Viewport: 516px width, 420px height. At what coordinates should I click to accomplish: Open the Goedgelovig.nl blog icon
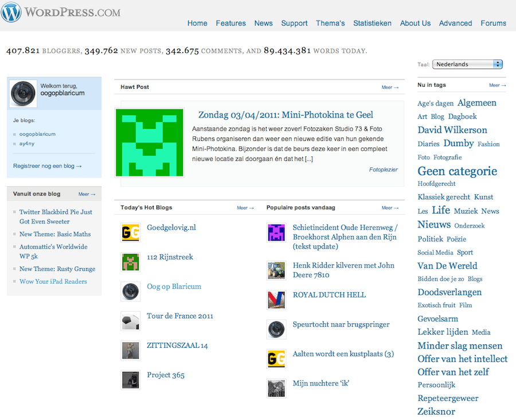click(131, 232)
